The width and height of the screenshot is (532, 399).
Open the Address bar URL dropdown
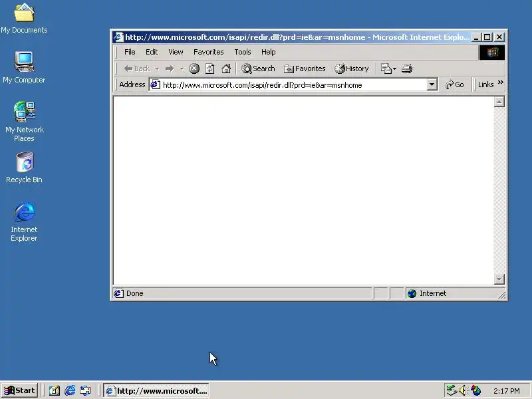(432, 84)
